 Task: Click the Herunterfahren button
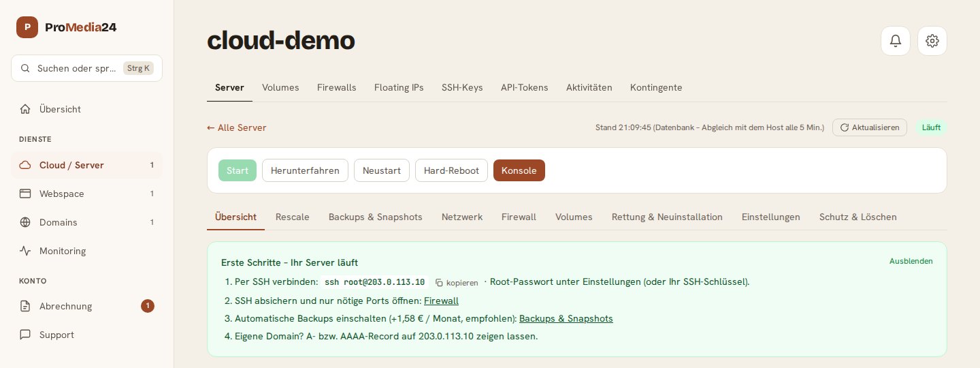[x=305, y=170]
